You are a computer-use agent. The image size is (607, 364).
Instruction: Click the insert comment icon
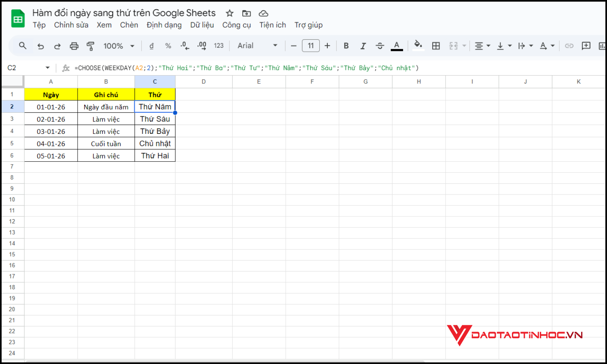pyautogui.click(x=586, y=46)
